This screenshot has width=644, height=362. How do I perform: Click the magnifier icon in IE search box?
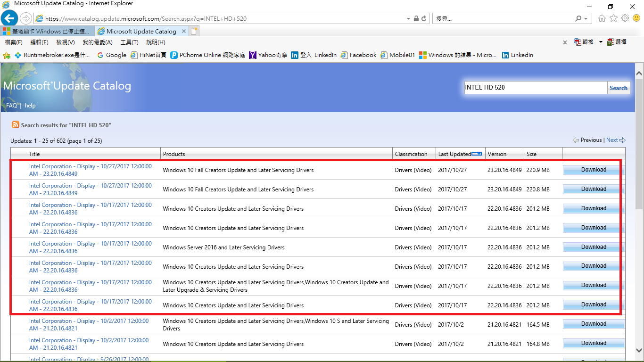coord(578,19)
